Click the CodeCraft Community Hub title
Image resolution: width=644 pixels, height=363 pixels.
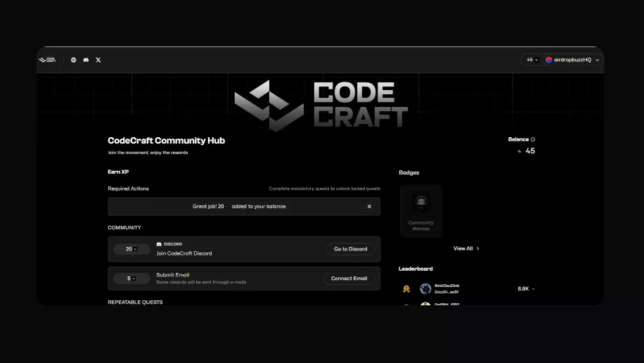pos(167,141)
